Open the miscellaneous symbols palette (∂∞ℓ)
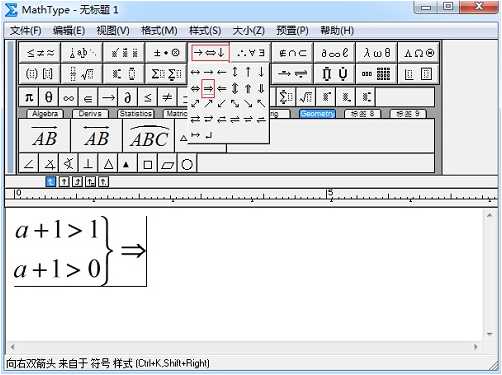 click(334, 53)
